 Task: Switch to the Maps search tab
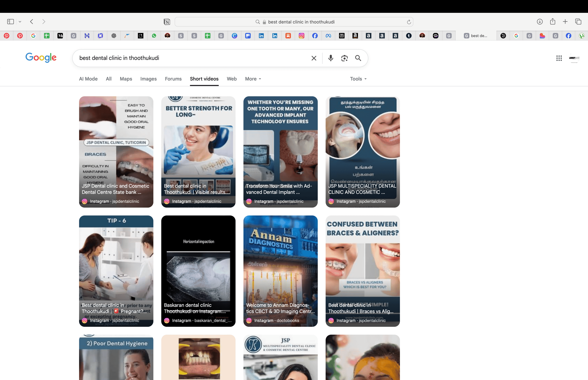(x=126, y=79)
